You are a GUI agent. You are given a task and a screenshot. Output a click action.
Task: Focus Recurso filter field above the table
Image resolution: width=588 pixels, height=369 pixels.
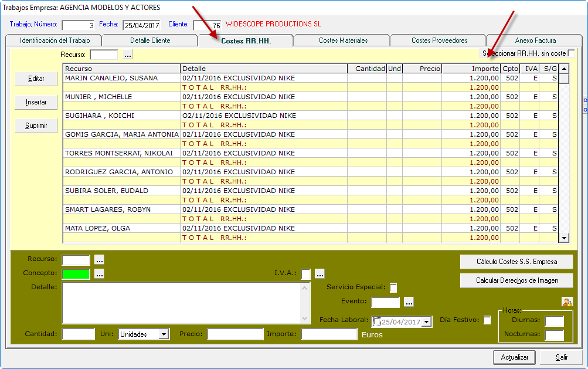[104, 55]
